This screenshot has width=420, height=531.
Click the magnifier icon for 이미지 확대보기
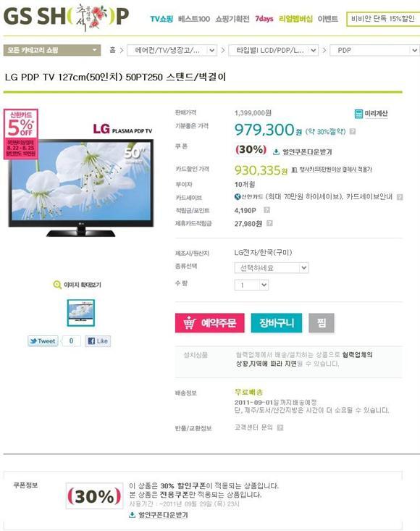(x=57, y=285)
